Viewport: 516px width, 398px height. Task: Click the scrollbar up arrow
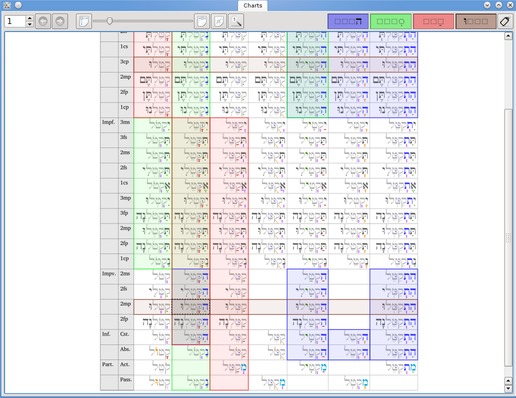508,36
